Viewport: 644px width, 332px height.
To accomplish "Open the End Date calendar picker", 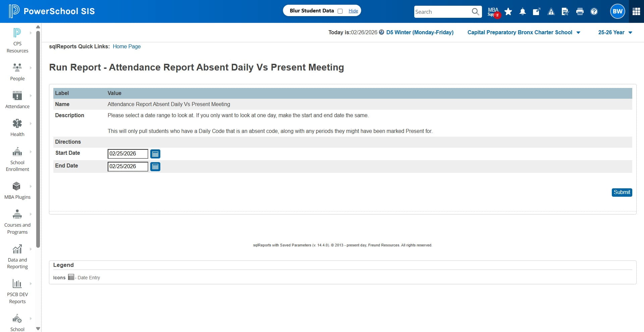I will click(155, 167).
